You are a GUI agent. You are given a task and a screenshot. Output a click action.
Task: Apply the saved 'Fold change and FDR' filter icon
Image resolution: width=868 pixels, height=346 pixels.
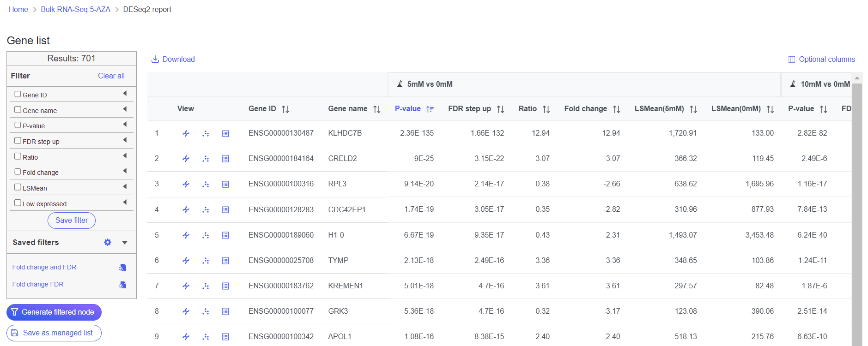click(122, 268)
